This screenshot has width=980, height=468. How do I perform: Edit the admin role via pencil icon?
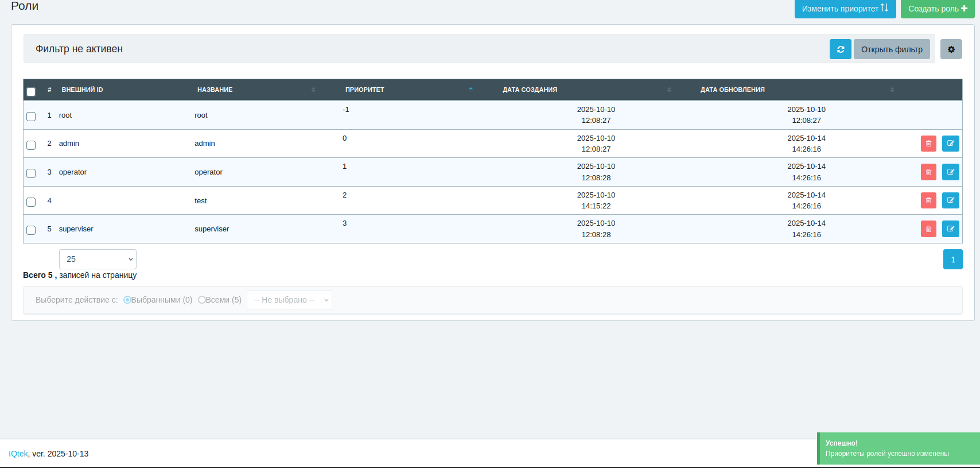[x=950, y=144]
